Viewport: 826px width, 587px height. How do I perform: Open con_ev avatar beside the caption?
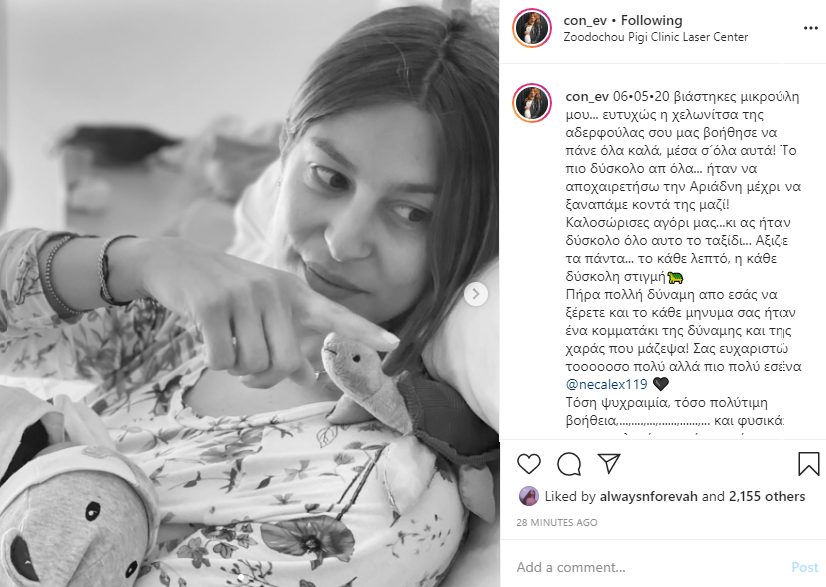click(532, 103)
